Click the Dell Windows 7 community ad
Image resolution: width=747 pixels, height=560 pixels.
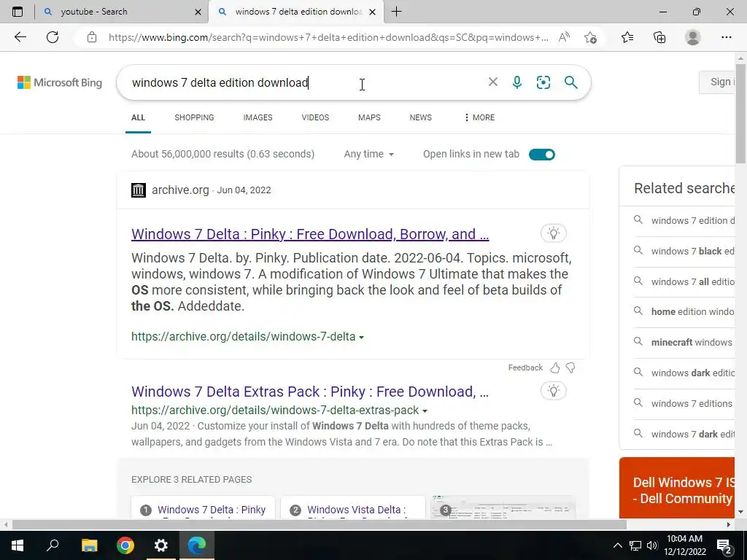tap(677, 488)
